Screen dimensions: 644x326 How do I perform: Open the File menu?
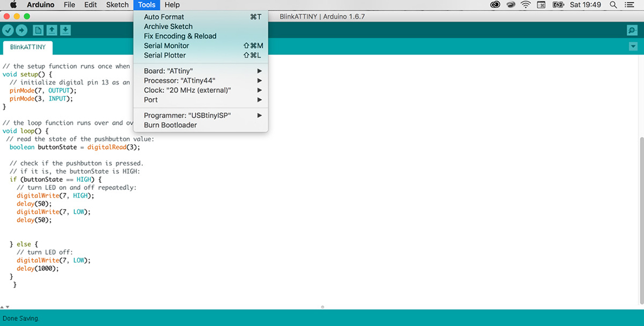pyautogui.click(x=70, y=5)
